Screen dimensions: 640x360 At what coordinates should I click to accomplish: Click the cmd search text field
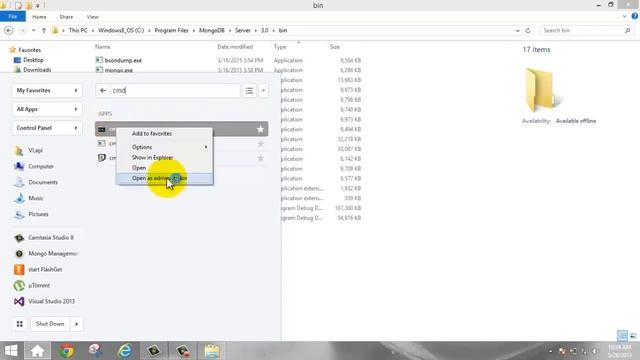tap(175, 91)
